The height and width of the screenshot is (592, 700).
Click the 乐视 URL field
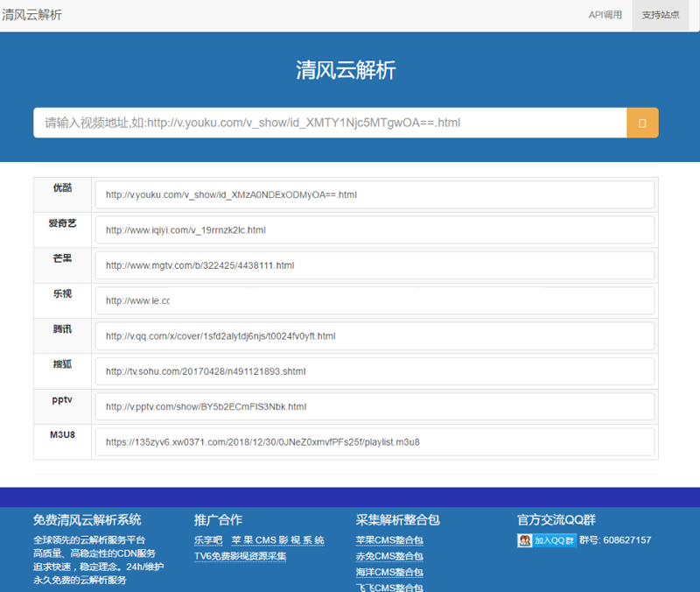coord(374,300)
